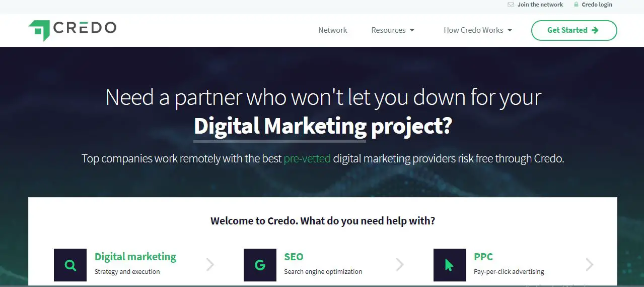Select the Digital marketing heading link
Image resolution: width=644 pixels, height=287 pixels.
click(x=135, y=256)
